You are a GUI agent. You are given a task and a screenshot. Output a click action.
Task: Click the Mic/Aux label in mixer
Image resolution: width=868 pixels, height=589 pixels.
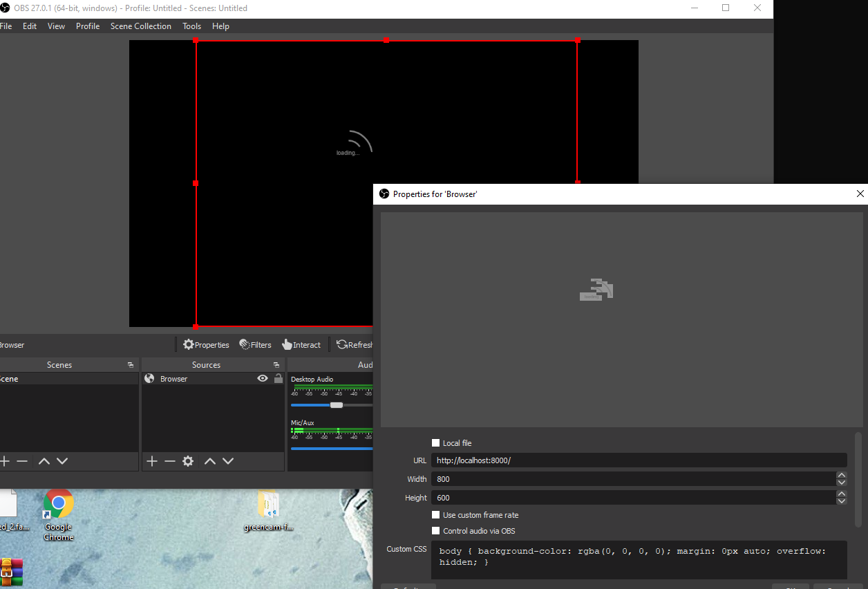coord(303,422)
